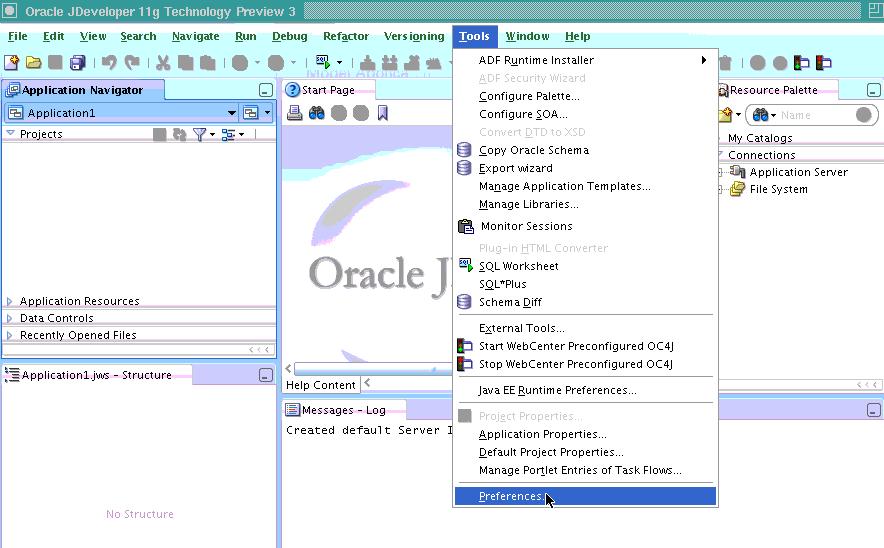Image resolution: width=884 pixels, height=548 pixels.
Task: Open ADF Runtime Installer submenu
Action: [585, 60]
